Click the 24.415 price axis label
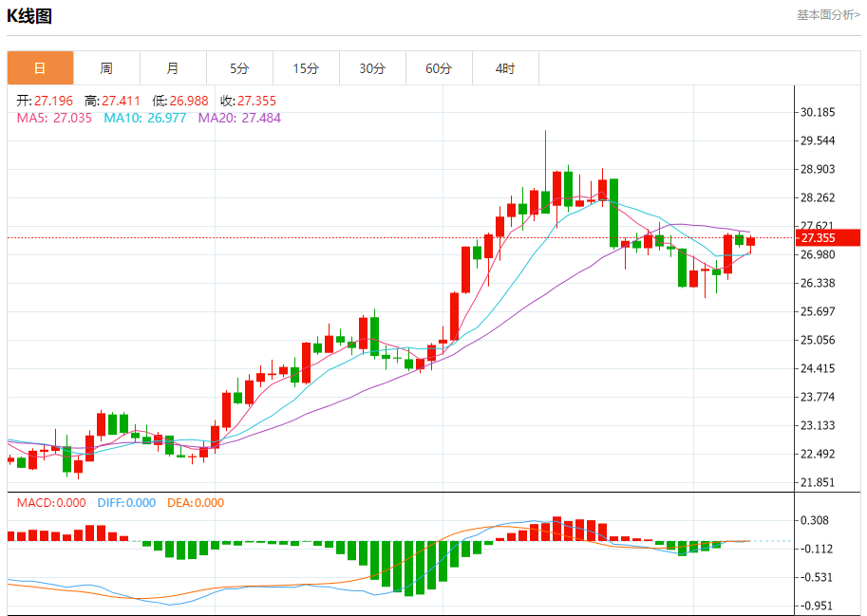This screenshot has height=616, width=867. tap(818, 368)
